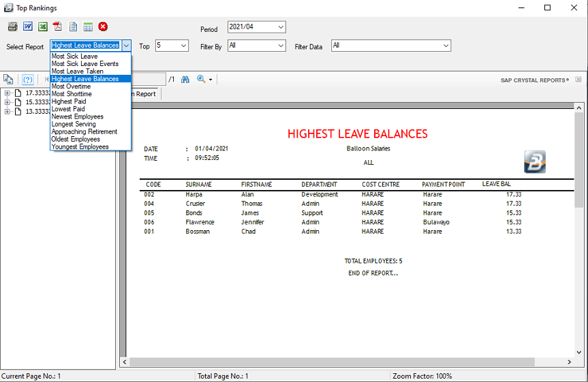
Task: Expand the 13.3333 group tree node
Action: pos(7,112)
